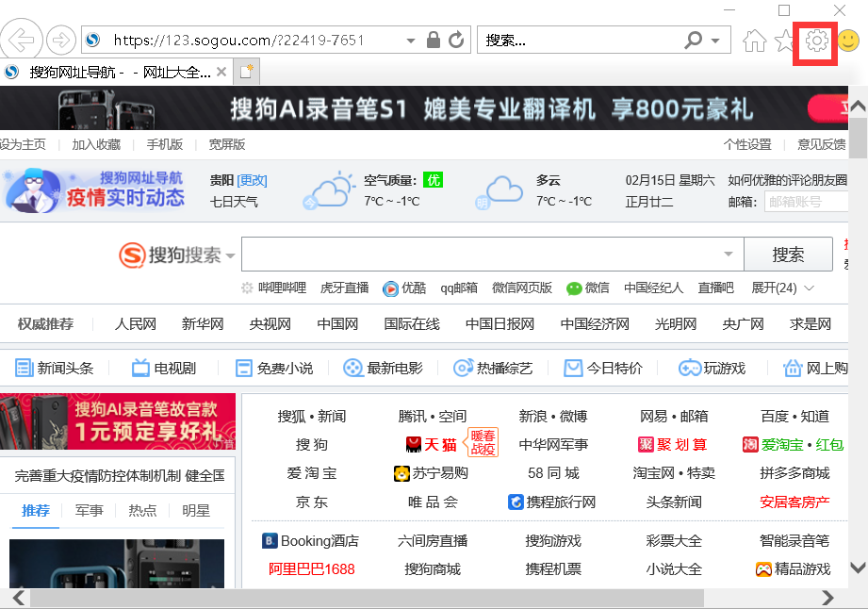Click the smiley face feedback icon
This screenshot has width=868, height=609.
848,41
